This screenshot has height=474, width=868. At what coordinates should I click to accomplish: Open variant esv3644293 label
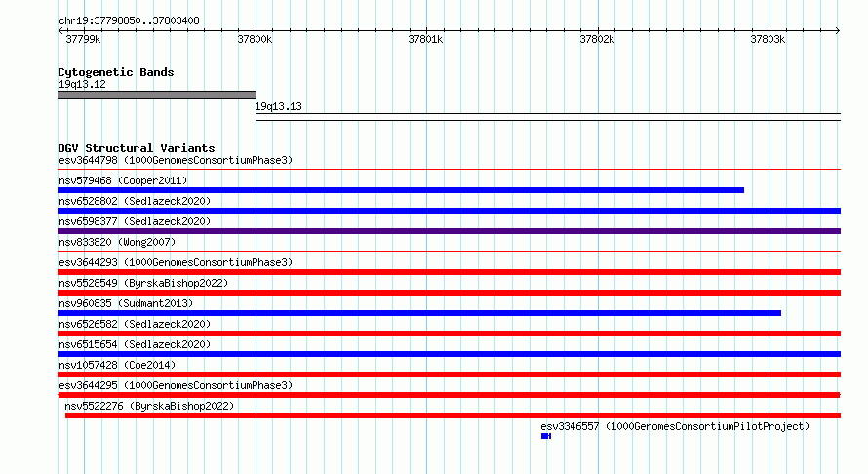tap(176, 262)
